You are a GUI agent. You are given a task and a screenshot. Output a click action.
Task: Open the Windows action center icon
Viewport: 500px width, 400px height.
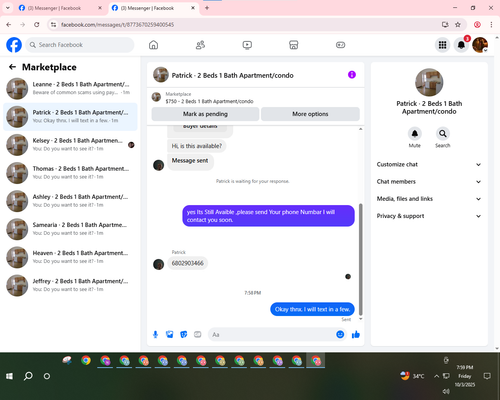pyautogui.click(x=487, y=376)
